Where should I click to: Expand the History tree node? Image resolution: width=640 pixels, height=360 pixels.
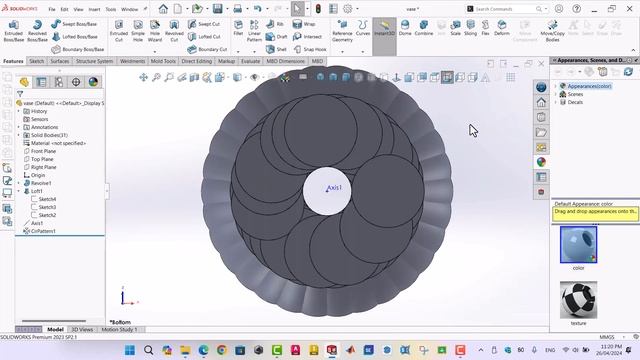point(19,111)
